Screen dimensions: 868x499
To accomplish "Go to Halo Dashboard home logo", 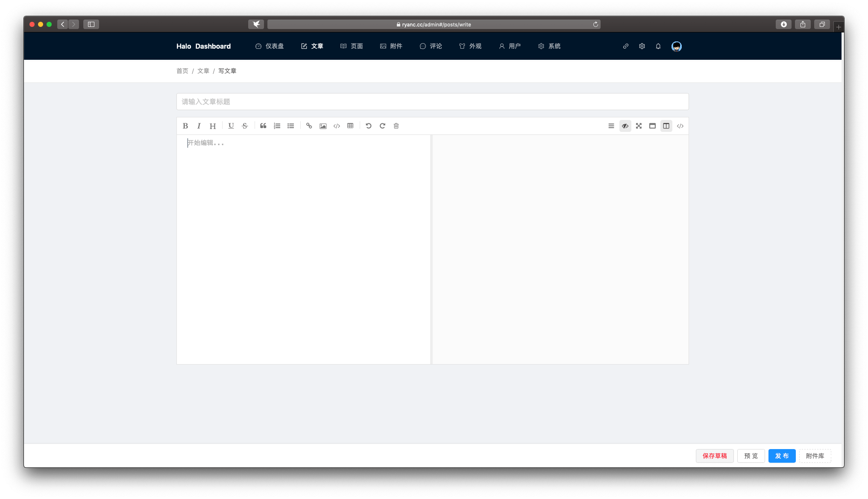I will 203,46.
